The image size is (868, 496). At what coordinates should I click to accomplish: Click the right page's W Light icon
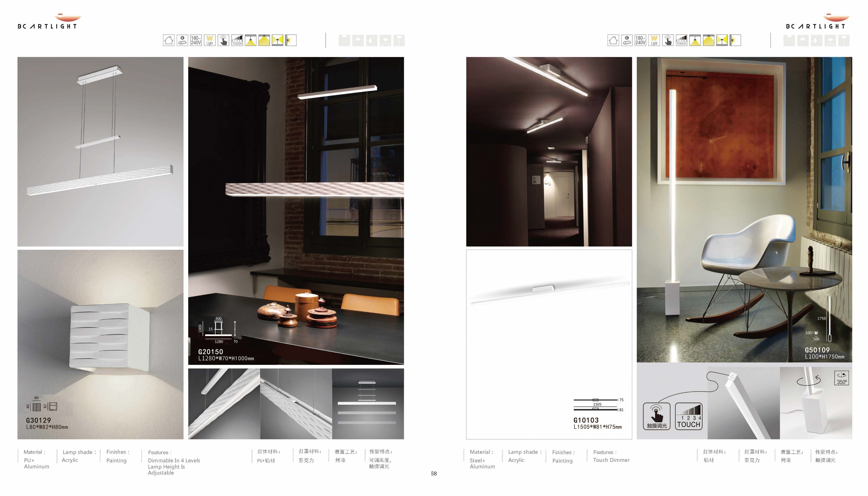(x=654, y=40)
